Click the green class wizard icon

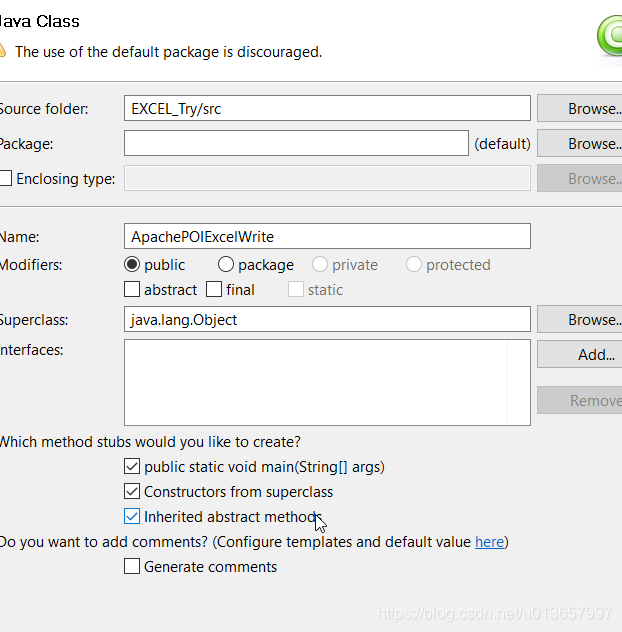[x=610, y=35]
